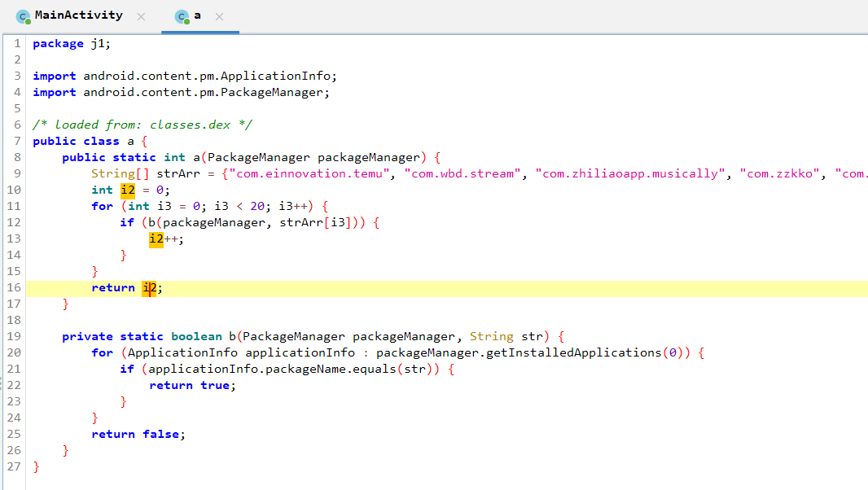This screenshot has height=490, width=868.
Task: Click line number 19 in the gutter
Action: click(14, 336)
